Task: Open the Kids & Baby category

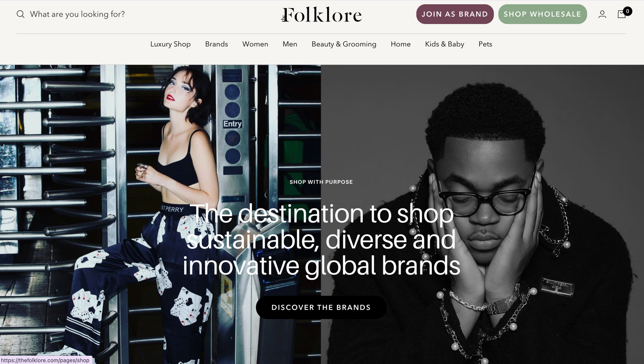Action: click(x=444, y=44)
